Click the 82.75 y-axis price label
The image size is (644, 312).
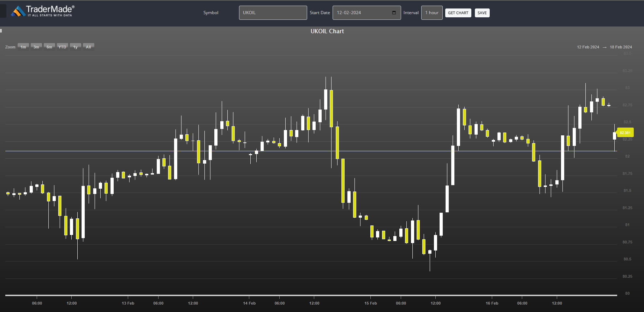point(627,105)
